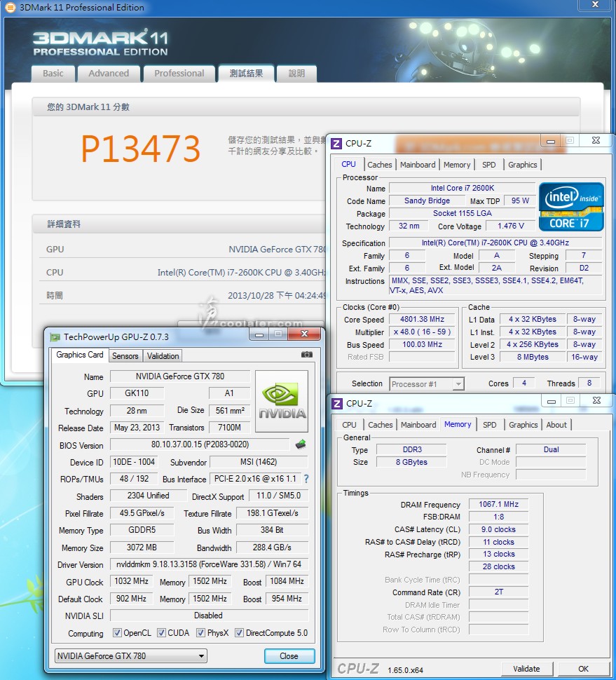The width and height of the screenshot is (616, 680).
Task: Open the Professional tab in 3DMark 11
Action: pyautogui.click(x=179, y=74)
